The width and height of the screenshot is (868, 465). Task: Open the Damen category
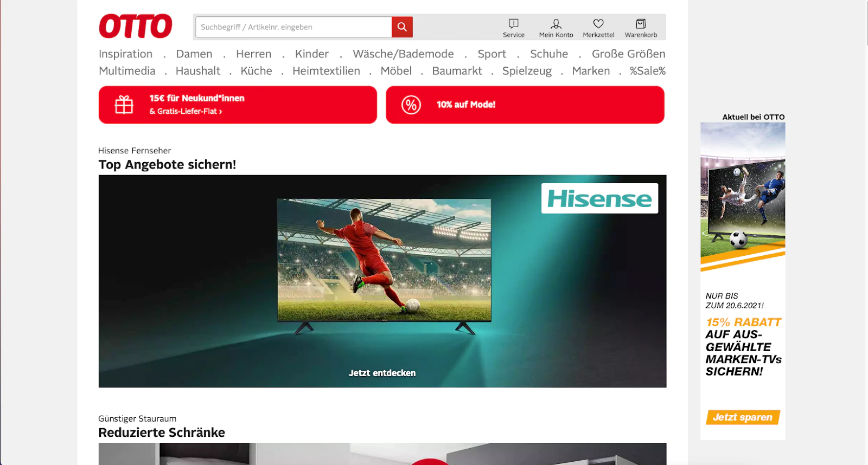(x=194, y=54)
